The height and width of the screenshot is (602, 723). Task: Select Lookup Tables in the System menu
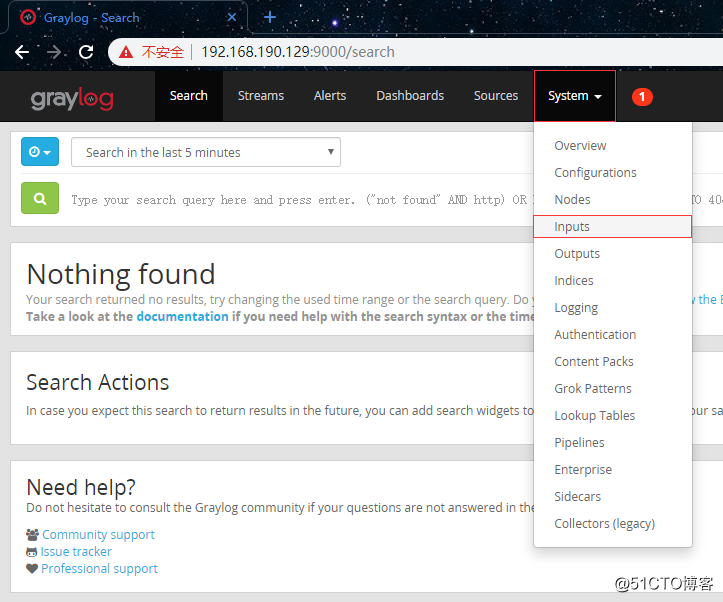[613, 416]
